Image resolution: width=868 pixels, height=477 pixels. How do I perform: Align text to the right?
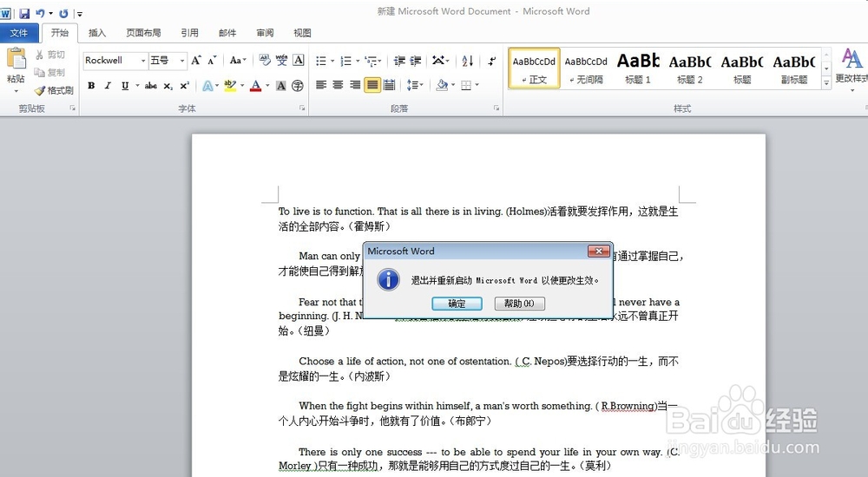pyautogui.click(x=355, y=85)
